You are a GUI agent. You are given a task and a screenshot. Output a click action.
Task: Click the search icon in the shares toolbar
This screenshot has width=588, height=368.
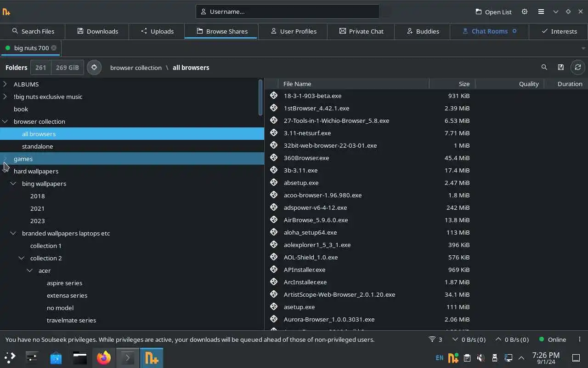tap(544, 67)
